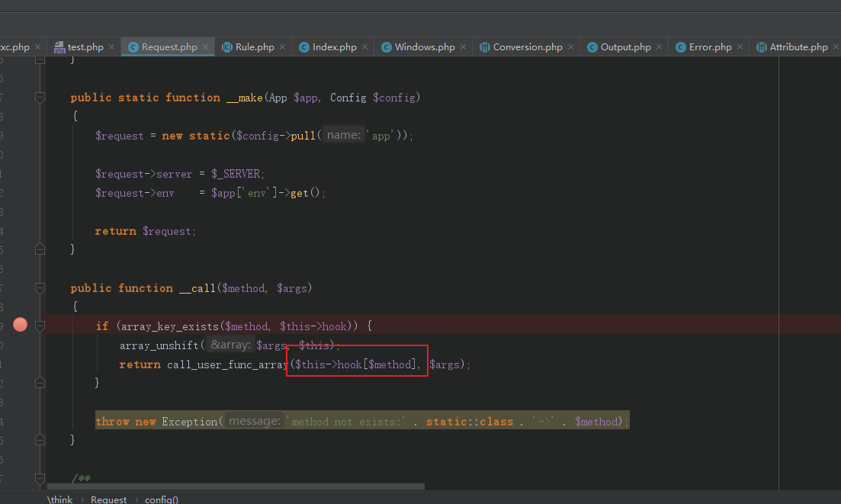Click the test.php file icon
This screenshot has width=841, height=504.
point(59,47)
